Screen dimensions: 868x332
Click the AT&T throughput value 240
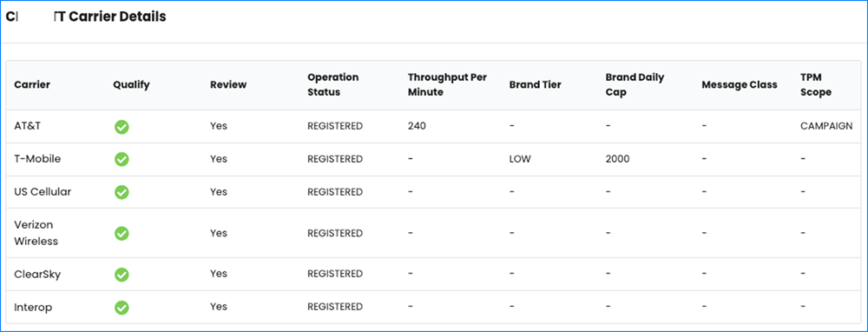[417, 126]
